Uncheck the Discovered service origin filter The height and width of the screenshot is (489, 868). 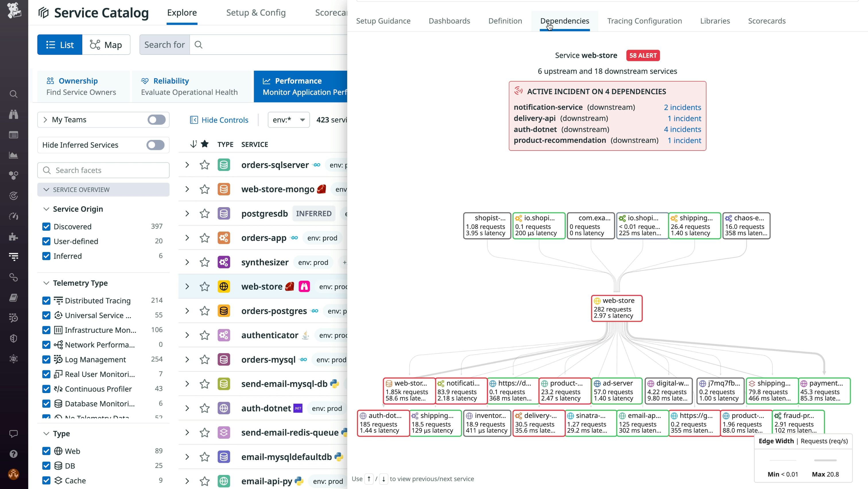click(x=46, y=227)
